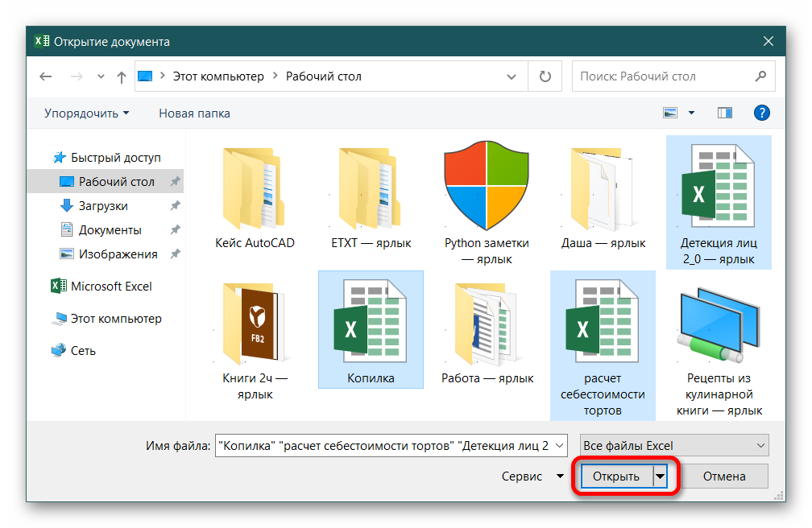Click the pin icon next to 'Документы'
Screen dimensions: 812x528
click(175, 230)
